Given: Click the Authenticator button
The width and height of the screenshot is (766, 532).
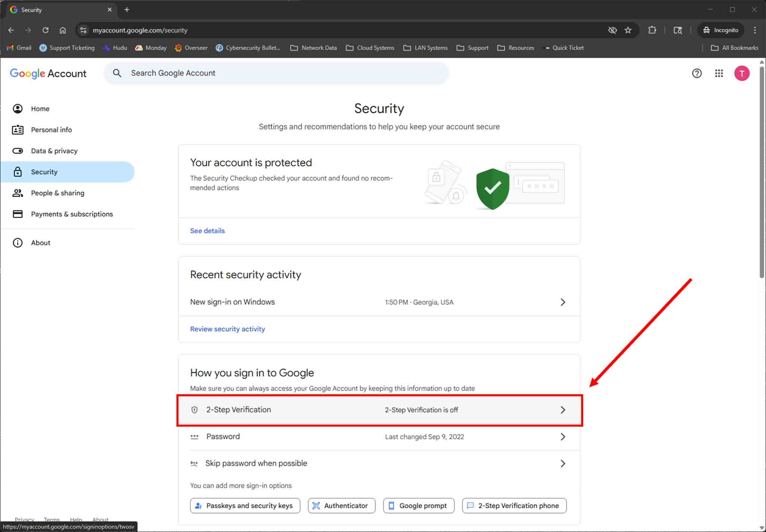Looking at the screenshot, I should 341,505.
